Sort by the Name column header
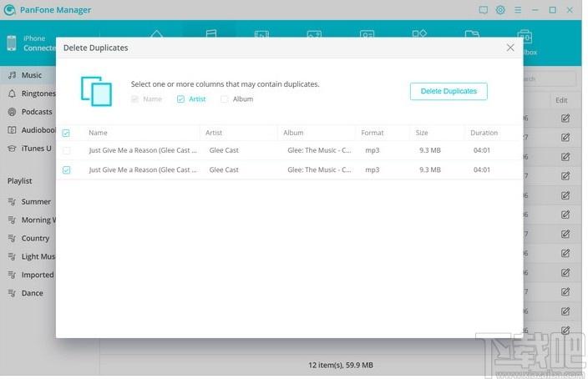The width and height of the screenshot is (588, 379). (x=98, y=133)
